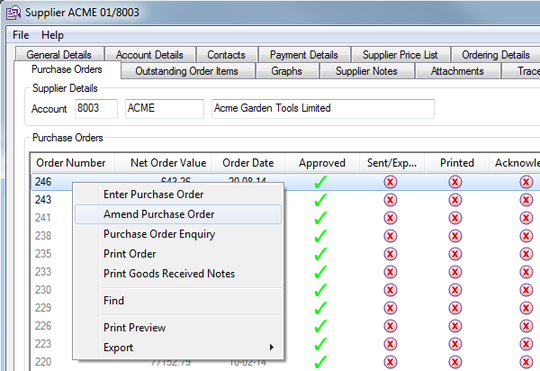540x371 pixels.
Task: Switch to the General Details tab
Action: 59,55
